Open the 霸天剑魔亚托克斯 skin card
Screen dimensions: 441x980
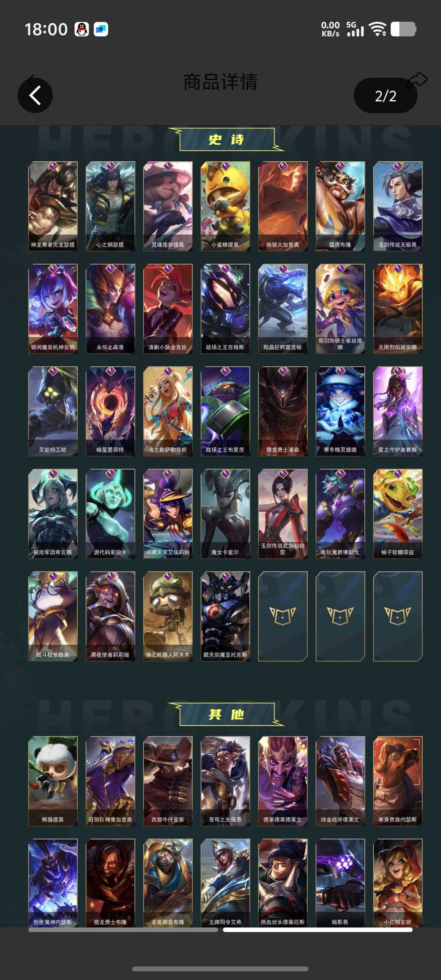coord(225,616)
